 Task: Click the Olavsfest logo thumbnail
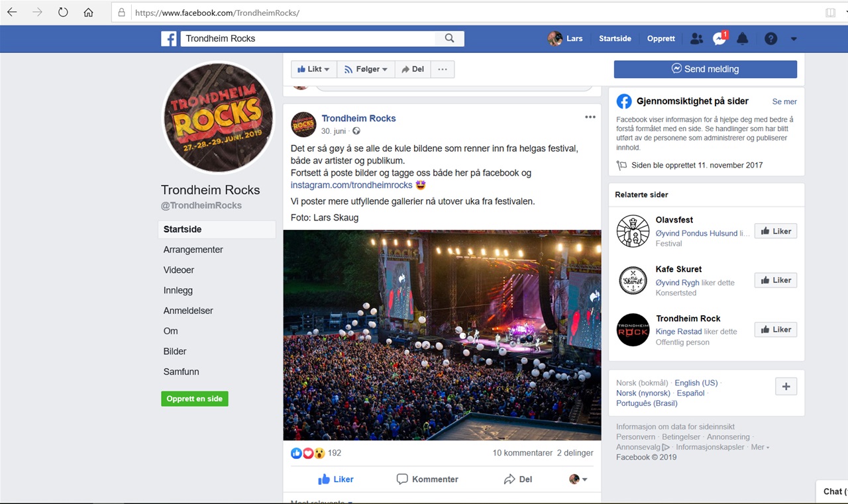point(633,231)
